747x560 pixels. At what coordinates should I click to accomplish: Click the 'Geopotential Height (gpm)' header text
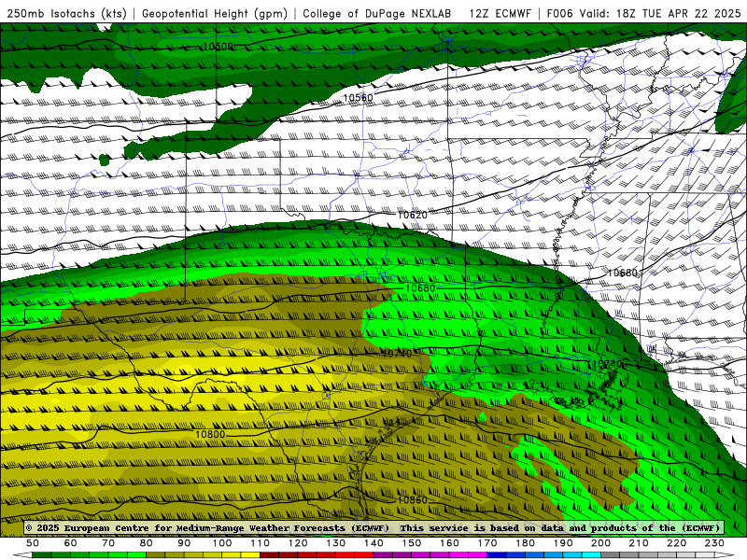[215, 14]
